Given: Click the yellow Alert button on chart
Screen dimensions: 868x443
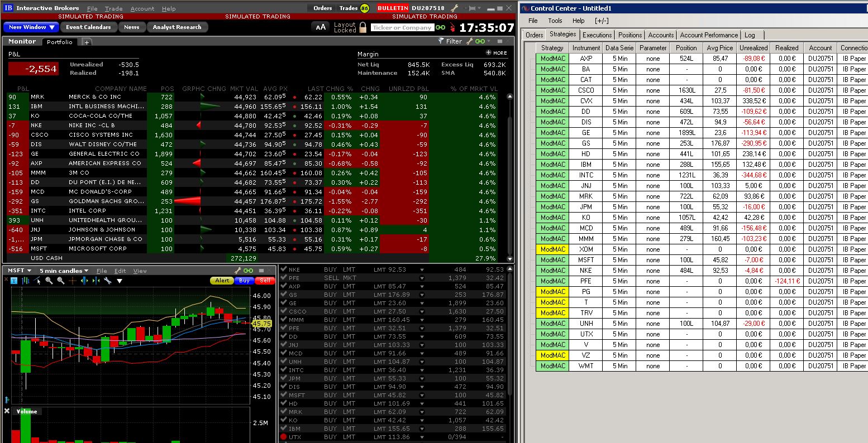Looking at the screenshot, I should pos(222,281).
